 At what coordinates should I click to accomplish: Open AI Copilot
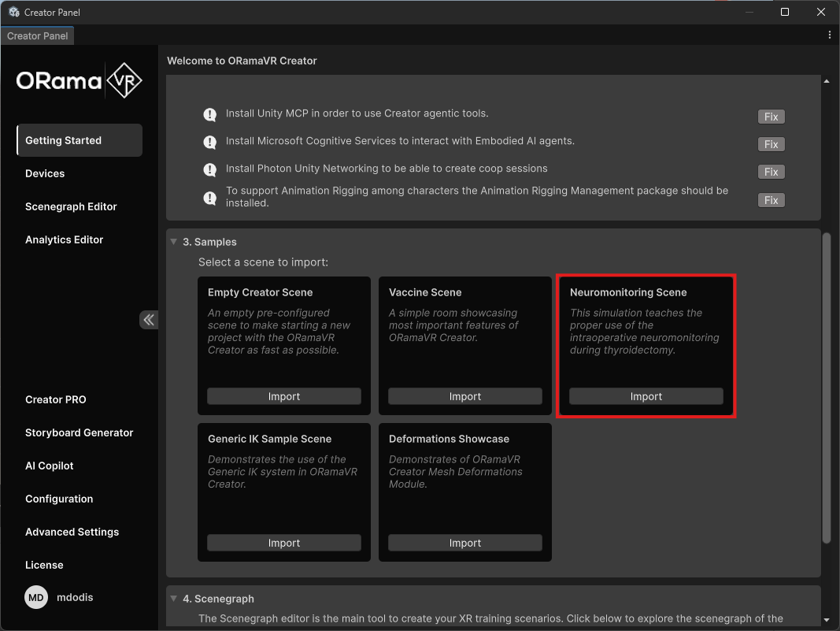pyautogui.click(x=50, y=466)
